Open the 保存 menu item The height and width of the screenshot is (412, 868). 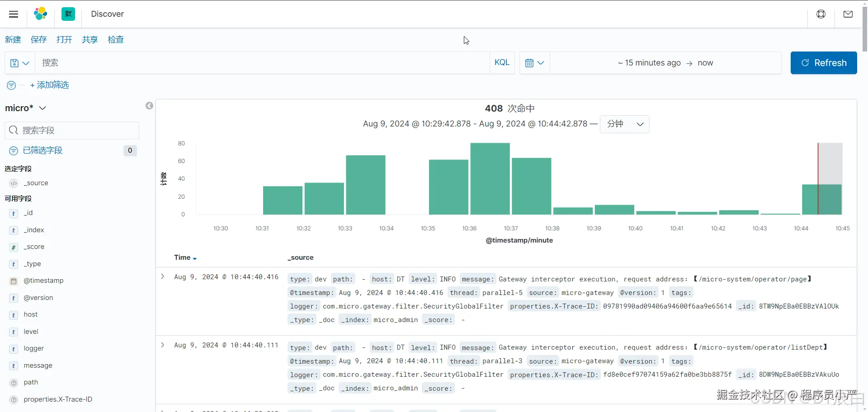38,40
